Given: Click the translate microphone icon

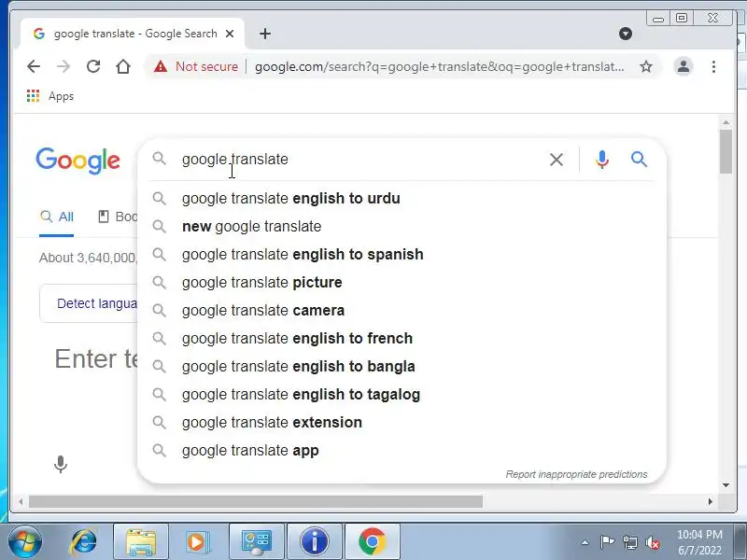Looking at the screenshot, I should 61,464.
